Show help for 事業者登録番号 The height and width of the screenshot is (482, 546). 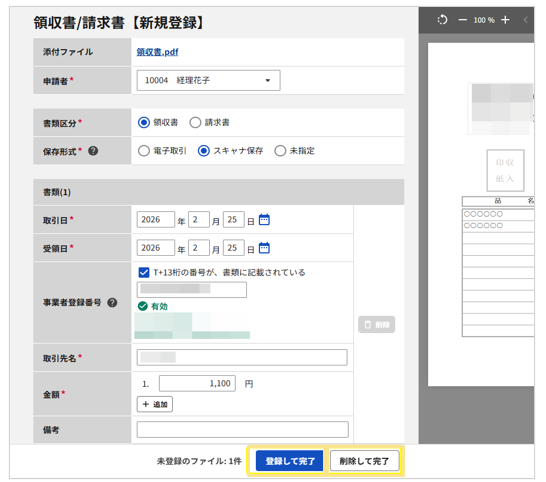[x=112, y=303]
